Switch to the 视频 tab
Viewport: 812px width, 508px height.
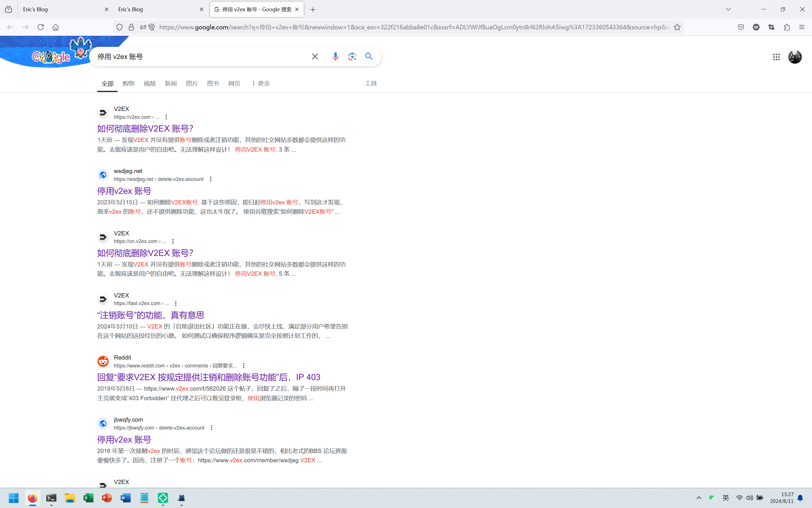pos(150,83)
